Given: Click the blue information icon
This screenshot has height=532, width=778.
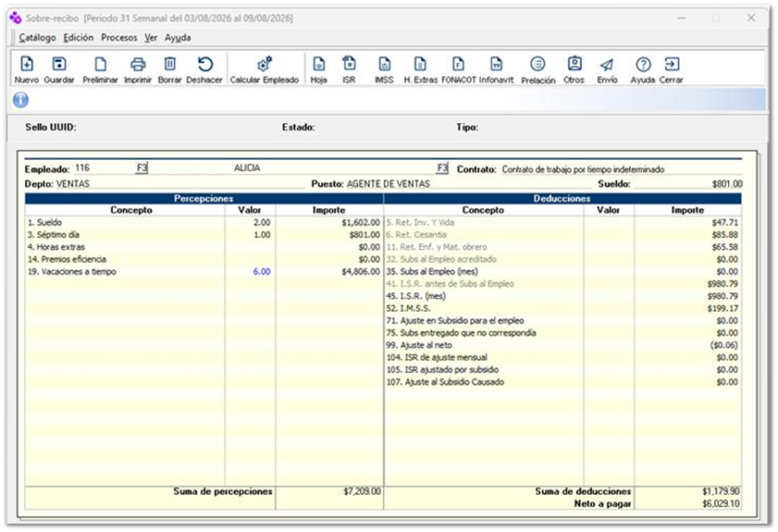Looking at the screenshot, I should point(20,100).
